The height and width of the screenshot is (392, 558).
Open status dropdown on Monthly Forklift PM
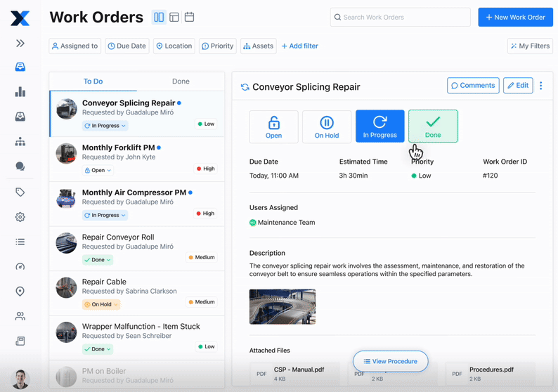point(98,170)
